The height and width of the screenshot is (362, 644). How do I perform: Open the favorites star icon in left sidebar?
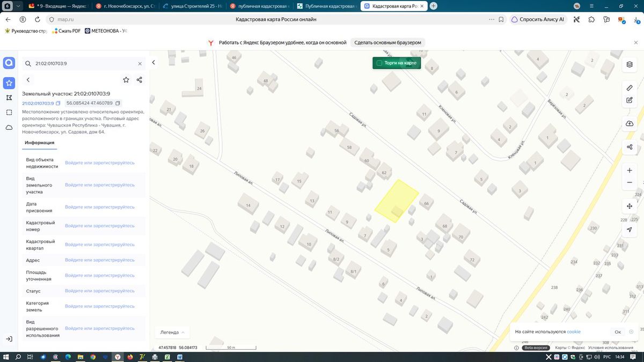(9, 83)
